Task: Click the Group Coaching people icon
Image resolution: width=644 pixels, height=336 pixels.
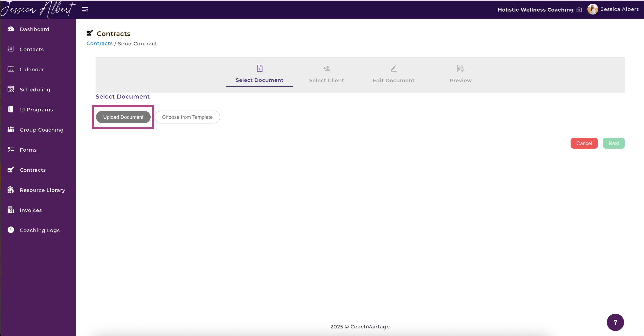Action: pyautogui.click(x=11, y=129)
